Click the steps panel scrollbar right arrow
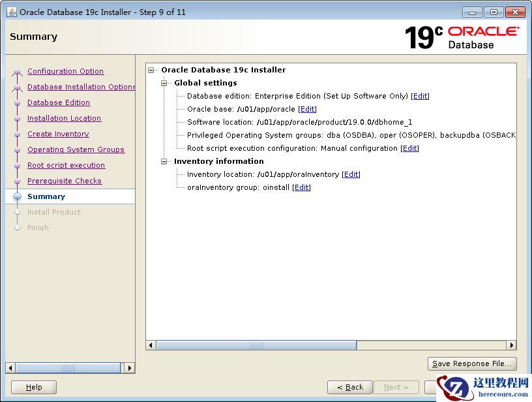The height and width of the screenshot is (402, 532). tap(130, 368)
